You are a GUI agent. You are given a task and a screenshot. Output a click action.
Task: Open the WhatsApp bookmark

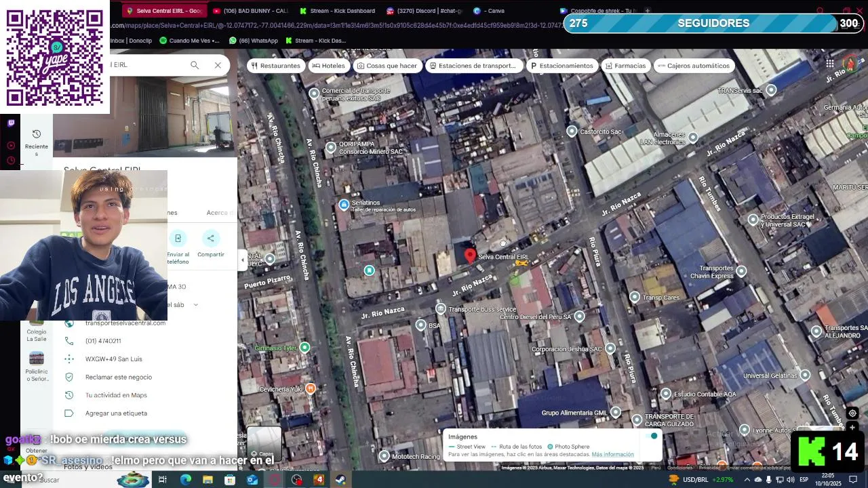pyautogui.click(x=254, y=41)
